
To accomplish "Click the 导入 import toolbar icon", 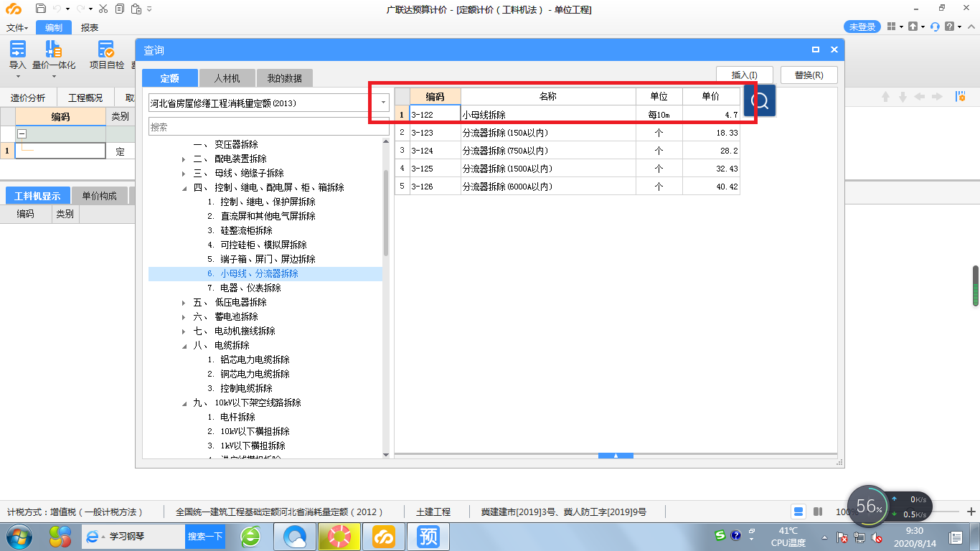I will (x=17, y=49).
